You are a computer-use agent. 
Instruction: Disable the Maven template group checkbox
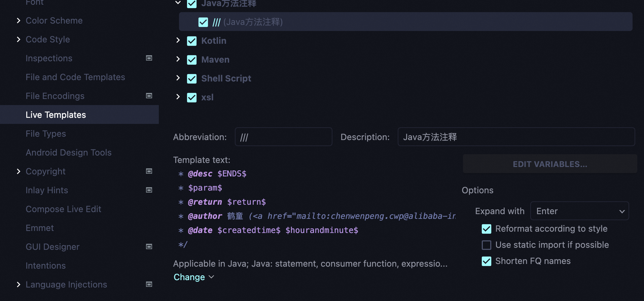click(192, 60)
